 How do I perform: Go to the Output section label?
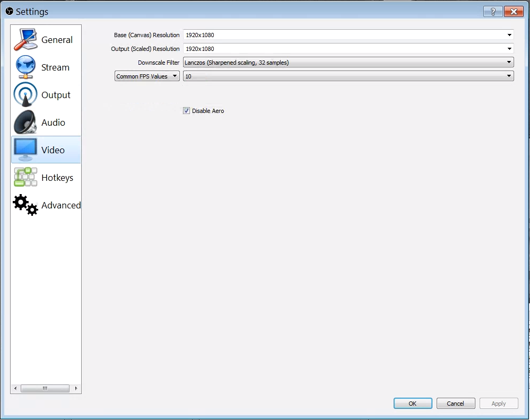pyautogui.click(x=56, y=95)
